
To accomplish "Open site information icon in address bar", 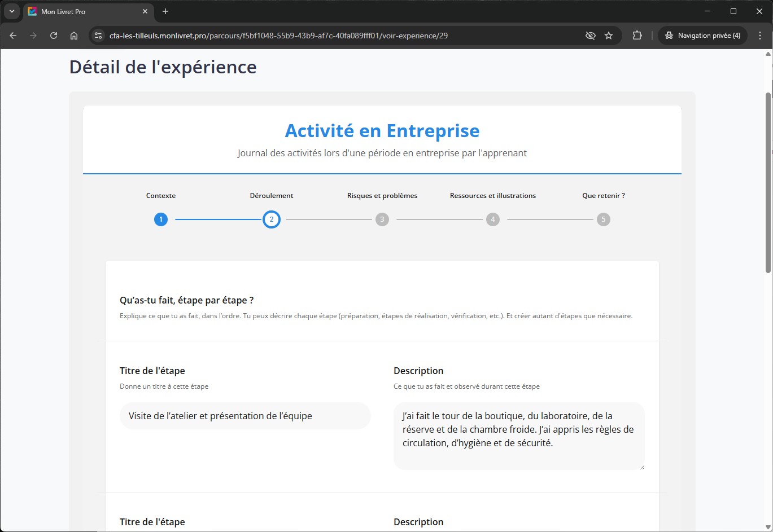I will coord(98,36).
